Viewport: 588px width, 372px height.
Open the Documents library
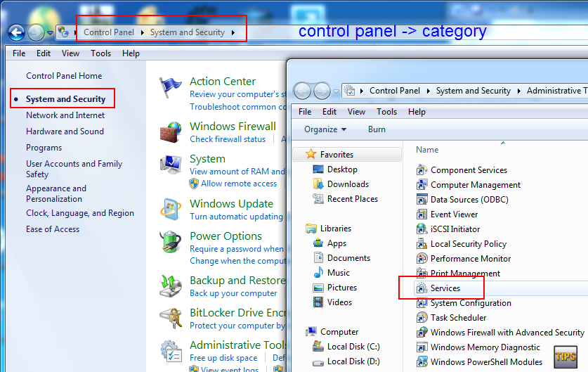[348, 258]
